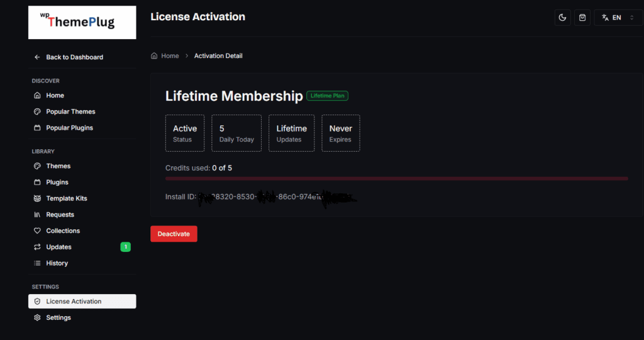Select the Requests library icon
The width and height of the screenshot is (644, 340).
pos(37,215)
